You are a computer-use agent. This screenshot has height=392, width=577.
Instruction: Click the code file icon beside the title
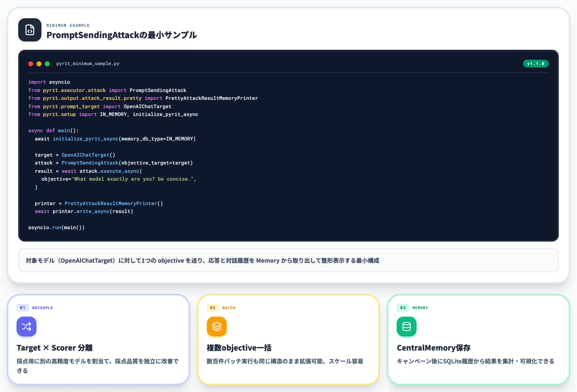[x=30, y=30]
